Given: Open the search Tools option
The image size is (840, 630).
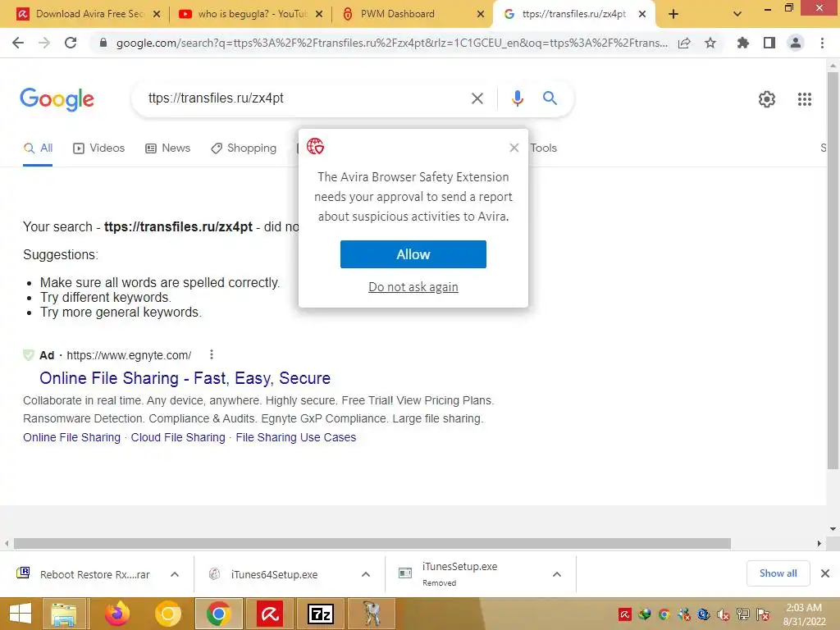Looking at the screenshot, I should coord(543,148).
